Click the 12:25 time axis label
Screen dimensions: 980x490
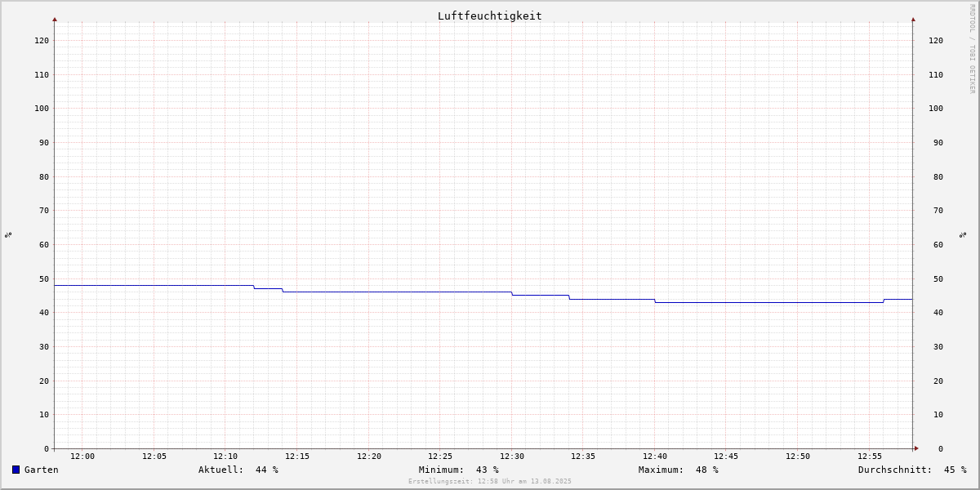tap(440, 457)
